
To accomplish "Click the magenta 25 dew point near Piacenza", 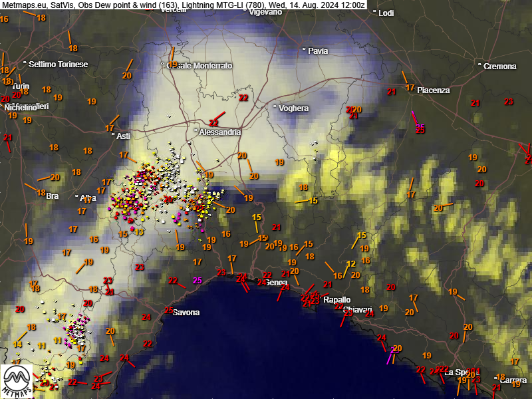I will point(420,128).
